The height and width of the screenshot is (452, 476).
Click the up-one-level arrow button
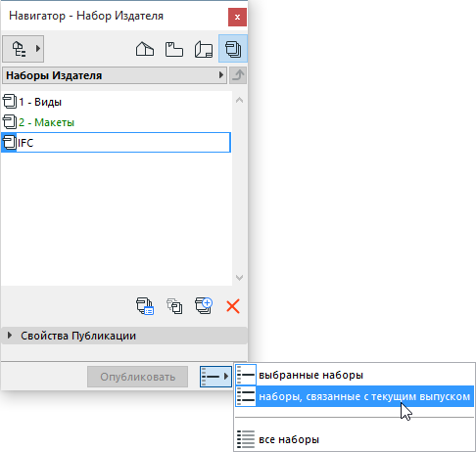tap(238, 75)
